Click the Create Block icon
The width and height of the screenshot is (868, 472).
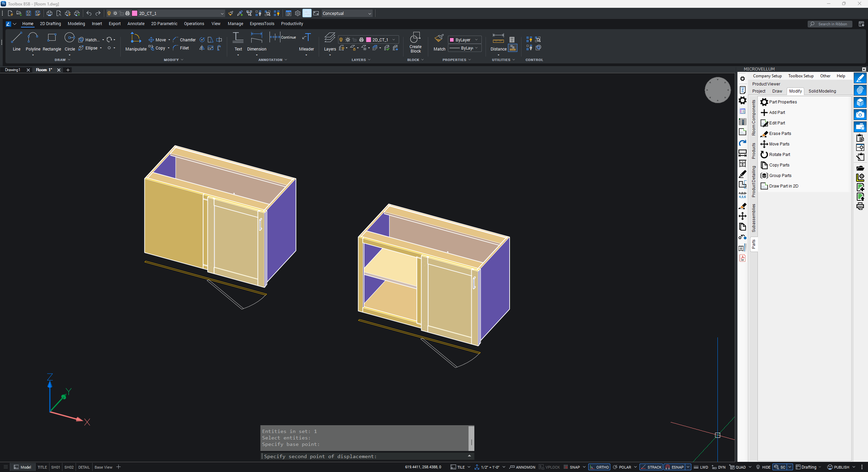click(x=415, y=38)
